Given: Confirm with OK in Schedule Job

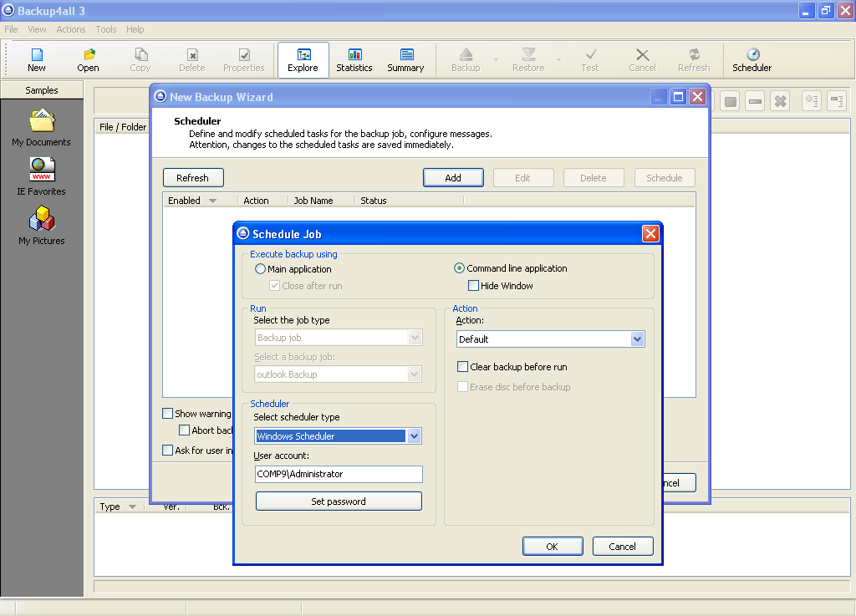Looking at the screenshot, I should tap(553, 546).
